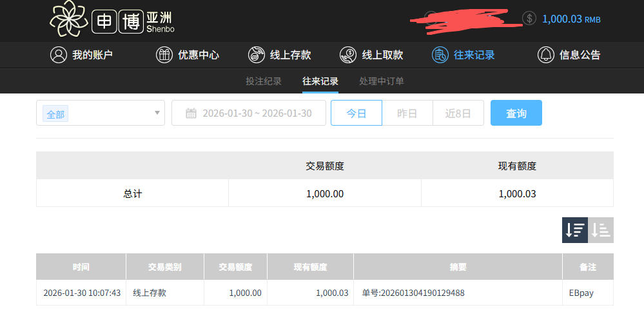Click the 线上取款 withdrawal hand icon
The height and width of the screenshot is (312, 644).
pos(348,55)
